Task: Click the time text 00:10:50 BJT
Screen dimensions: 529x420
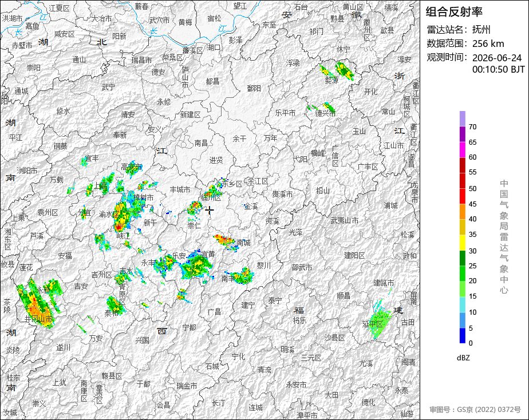Action: [498, 69]
